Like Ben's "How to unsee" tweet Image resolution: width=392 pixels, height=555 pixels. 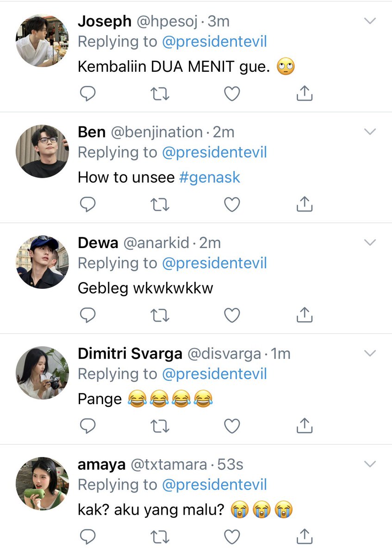(x=232, y=205)
